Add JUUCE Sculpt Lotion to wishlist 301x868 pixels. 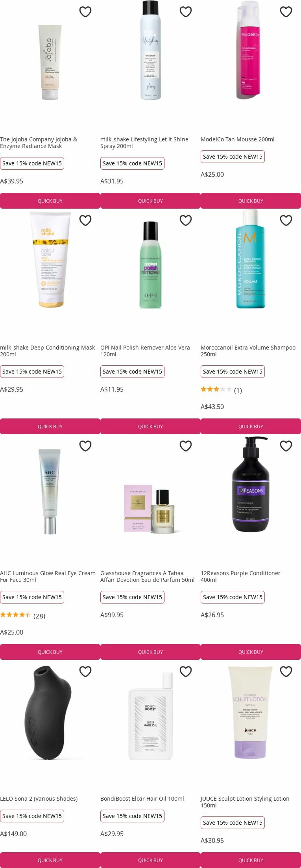coord(286,671)
